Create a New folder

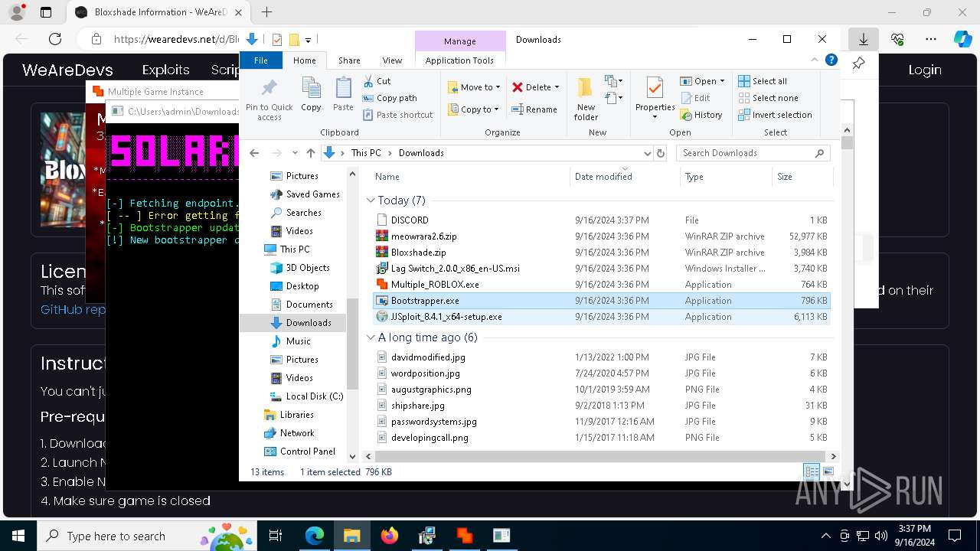586,98
